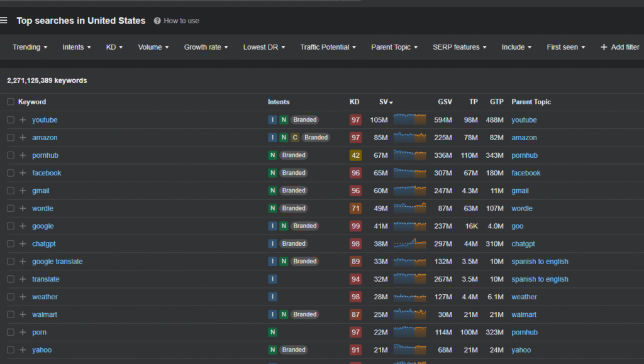Open the Trending filter dropdown
Screen dimensions: 644x364
30,47
